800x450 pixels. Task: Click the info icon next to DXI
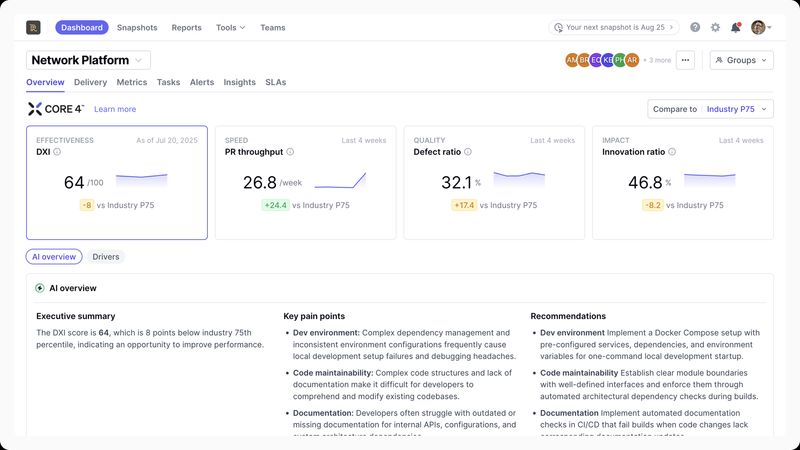coord(57,152)
